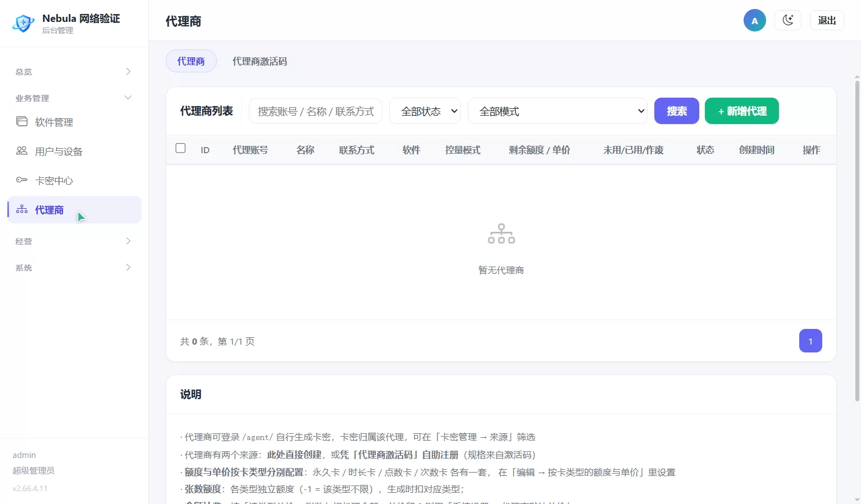This screenshot has height=504, width=861.
Task: Click the 卡密中心 key icon
Action: point(22,180)
